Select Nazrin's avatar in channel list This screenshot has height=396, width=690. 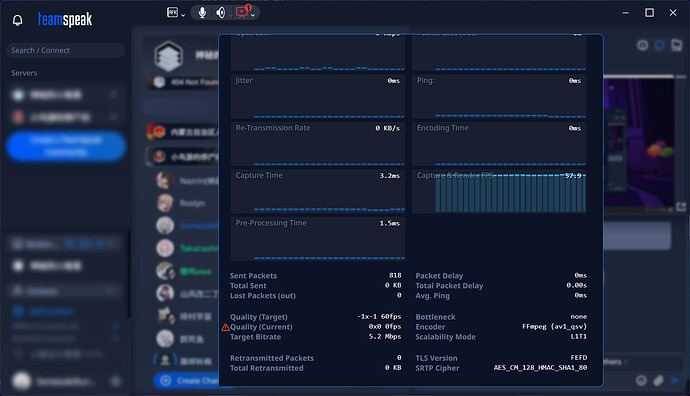coord(165,180)
